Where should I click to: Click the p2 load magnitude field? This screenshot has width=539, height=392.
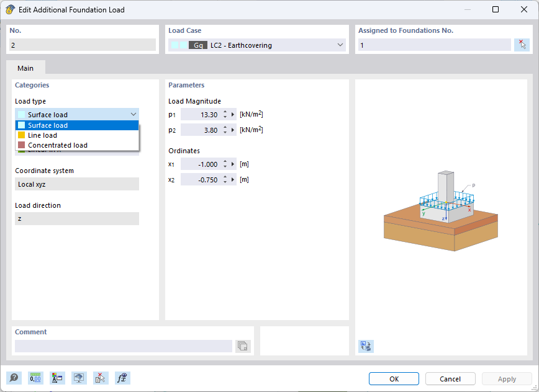point(201,130)
